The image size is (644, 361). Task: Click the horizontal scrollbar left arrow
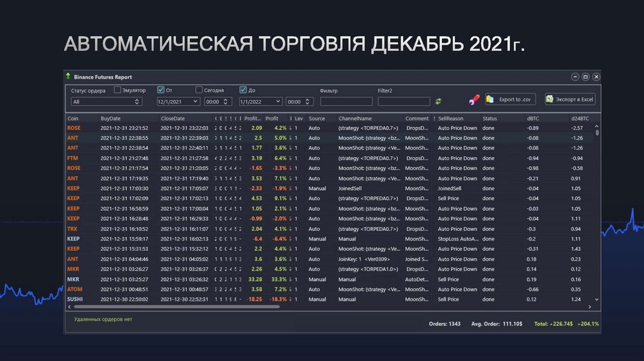(69, 307)
